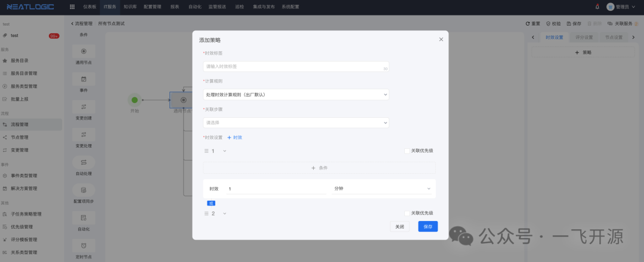
Task: Open the 集成与发布 top menu
Action: 264,7
